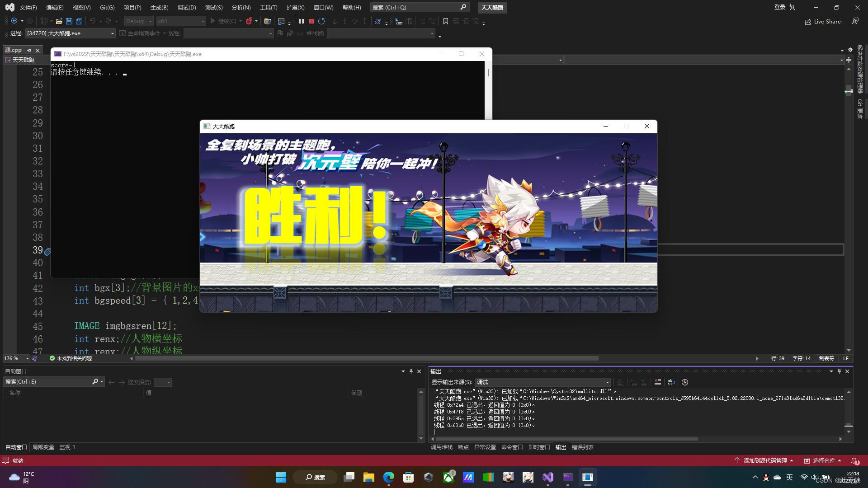868x488 pixels.
Task: Switch to the 错误列表 tab
Action: (582, 447)
